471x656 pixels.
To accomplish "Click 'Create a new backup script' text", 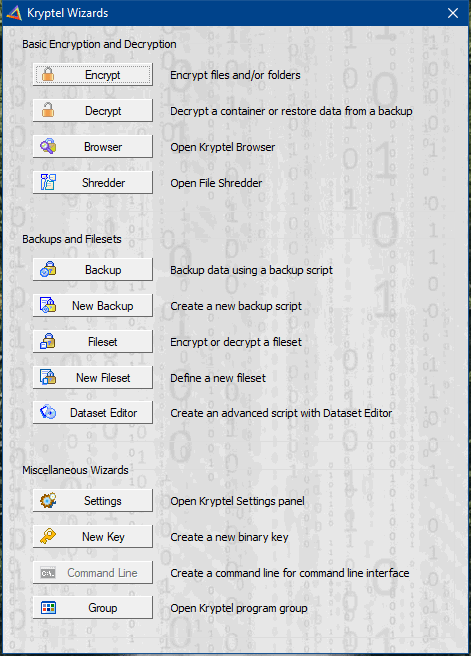I will [x=236, y=306].
